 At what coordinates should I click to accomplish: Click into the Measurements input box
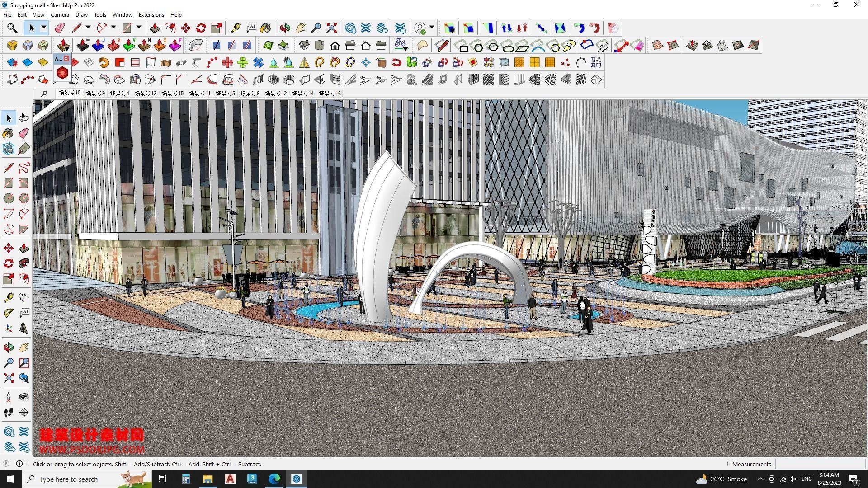pos(820,464)
